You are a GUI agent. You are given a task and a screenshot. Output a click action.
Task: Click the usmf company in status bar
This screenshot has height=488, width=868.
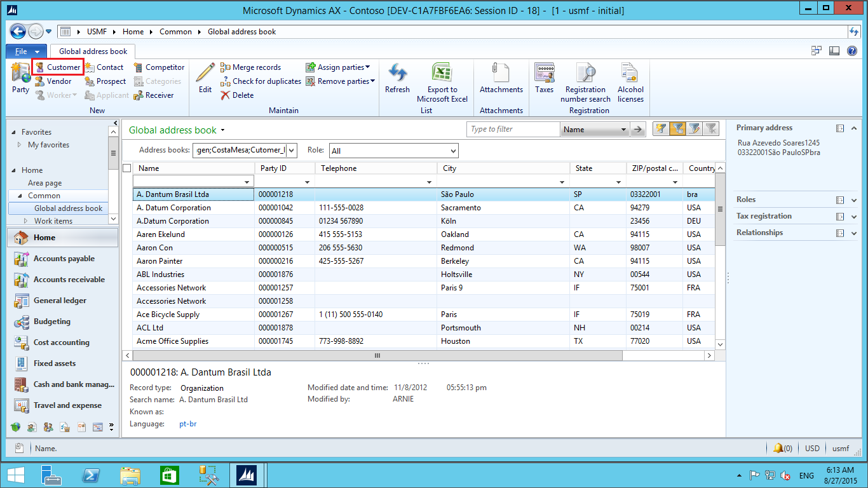[x=841, y=448]
